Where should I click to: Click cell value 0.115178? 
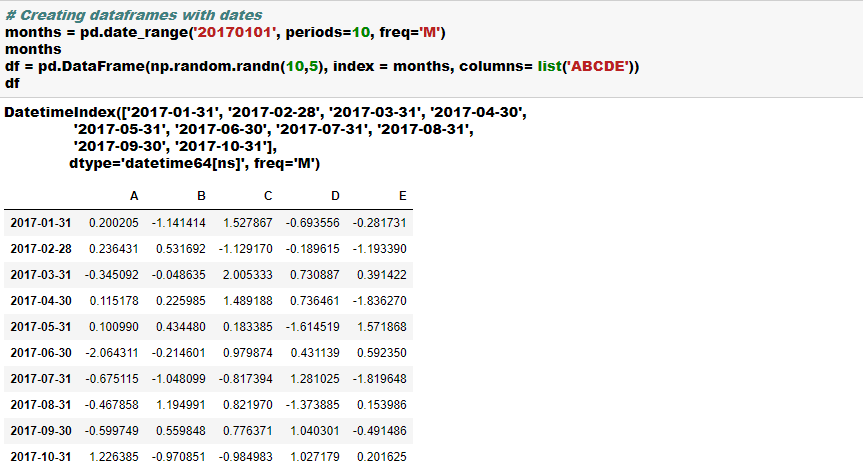point(113,301)
